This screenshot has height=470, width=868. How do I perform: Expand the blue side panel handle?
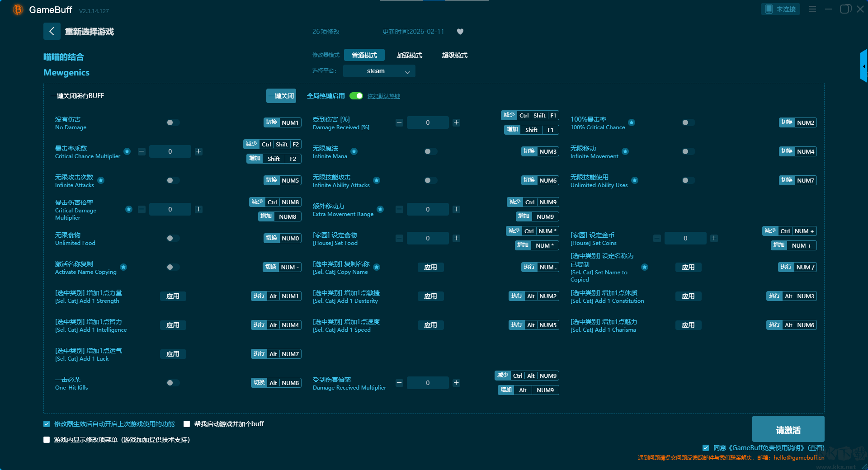click(863, 66)
